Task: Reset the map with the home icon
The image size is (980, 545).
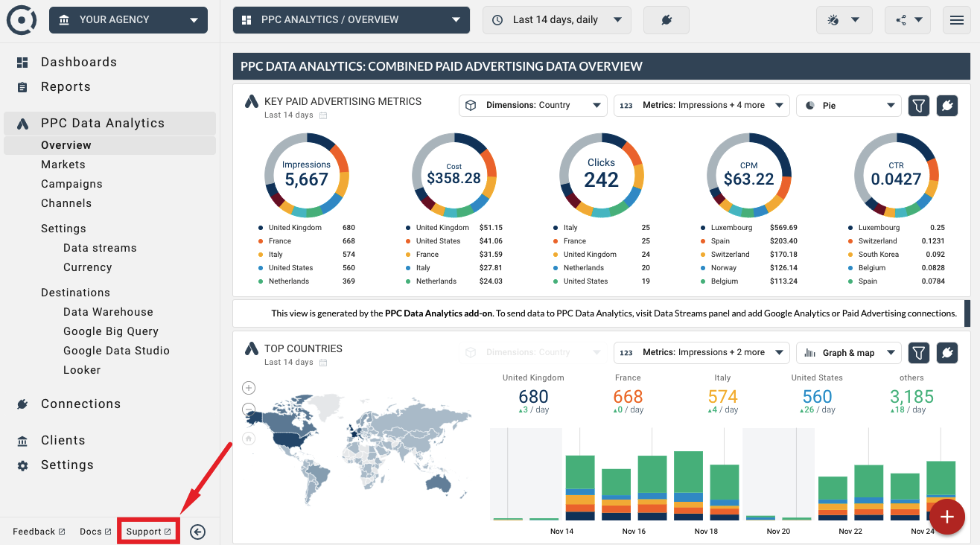Action: [249, 439]
